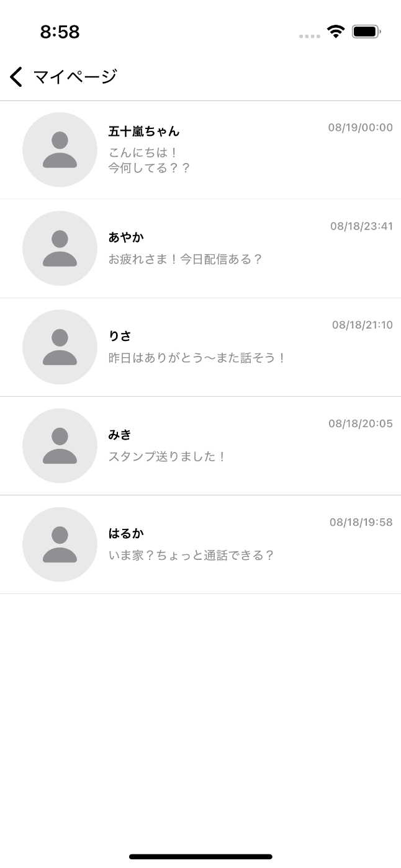Open the chat named あやか
Viewport: 401px width, 868px height.
pos(126,237)
